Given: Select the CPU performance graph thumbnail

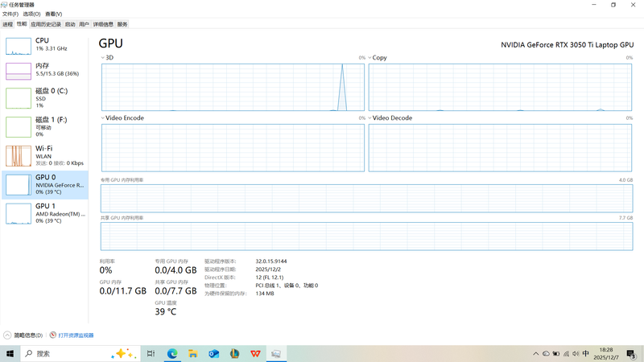Looking at the screenshot, I should tap(19, 45).
